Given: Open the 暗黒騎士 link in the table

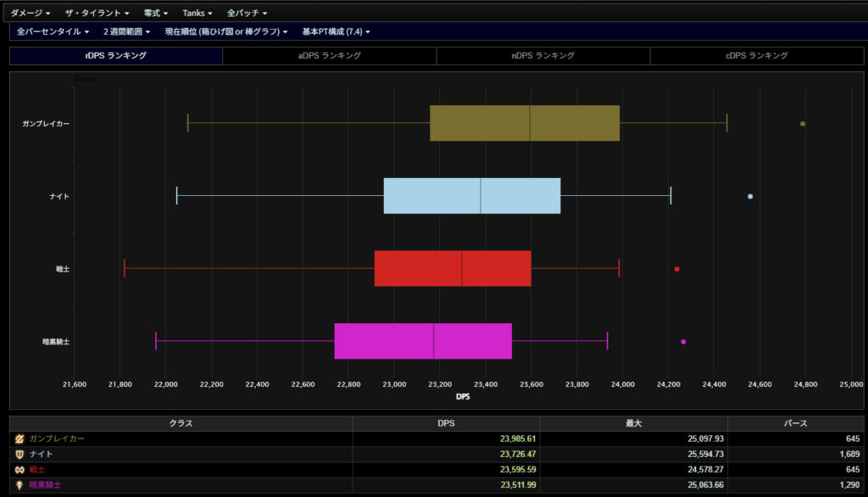Looking at the screenshot, I should point(46,484).
